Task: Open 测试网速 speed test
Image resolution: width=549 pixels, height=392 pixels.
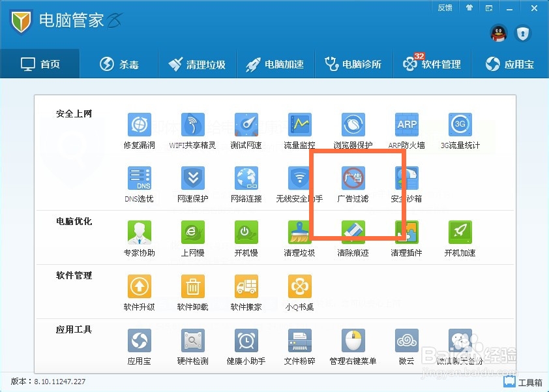Action: tap(246, 131)
